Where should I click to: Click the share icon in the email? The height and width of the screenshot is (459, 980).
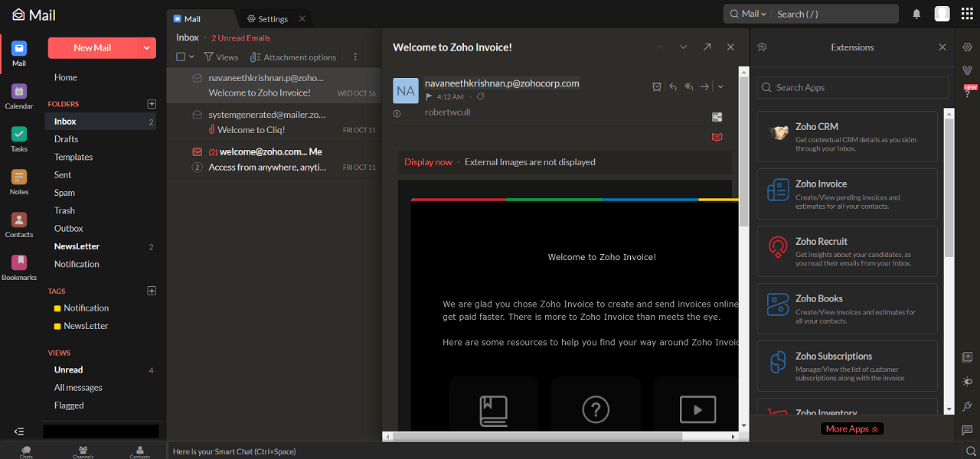(717, 117)
